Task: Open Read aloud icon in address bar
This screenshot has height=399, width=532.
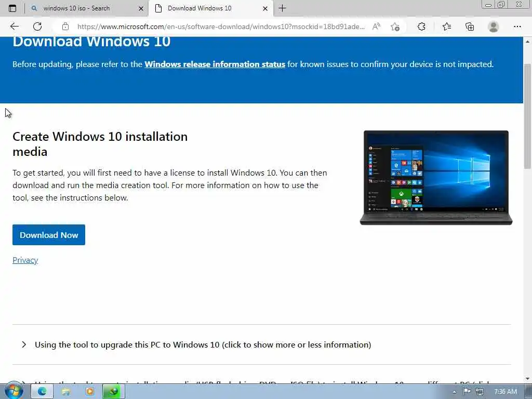Action: pos(376,26)
